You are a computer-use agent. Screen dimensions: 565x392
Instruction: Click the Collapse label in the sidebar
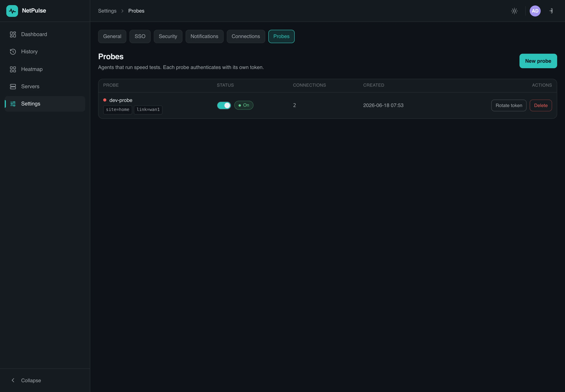pyautogui.click(x=31, y=380)
